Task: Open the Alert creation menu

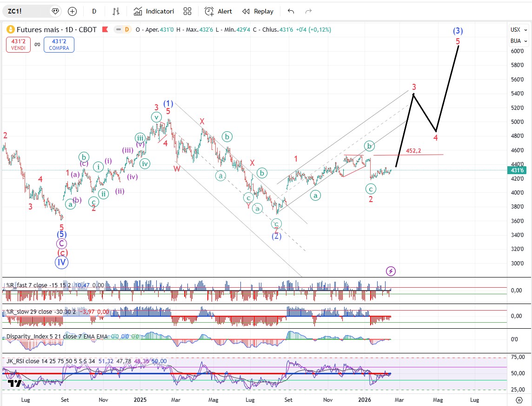Action: click(219, 11)
